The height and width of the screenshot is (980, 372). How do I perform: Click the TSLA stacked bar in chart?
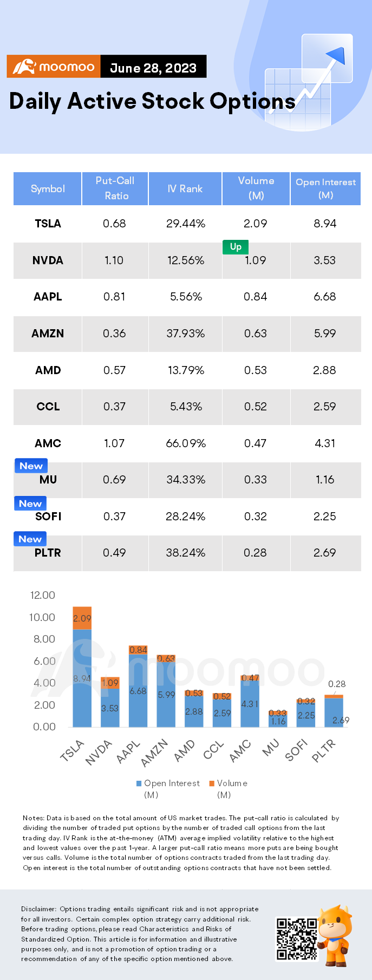[x=82, y=667]
